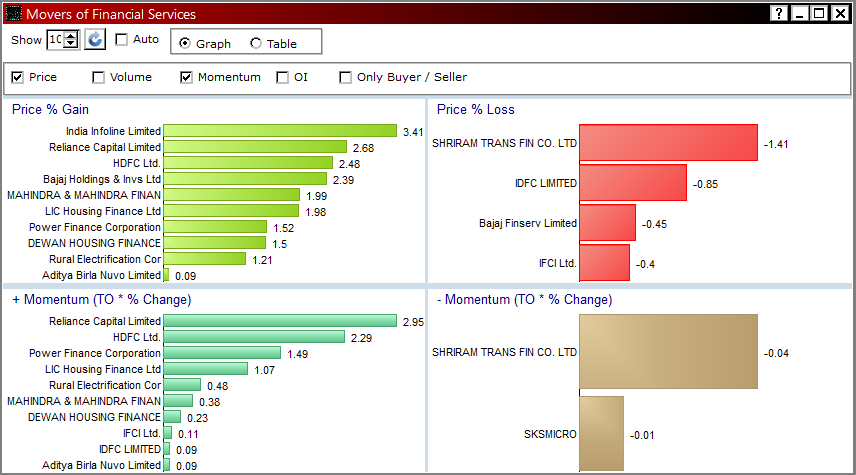The image size is (856, 475).
Task: Click HDFC Ltd. price gain bar
Action: tap(248, 163)
